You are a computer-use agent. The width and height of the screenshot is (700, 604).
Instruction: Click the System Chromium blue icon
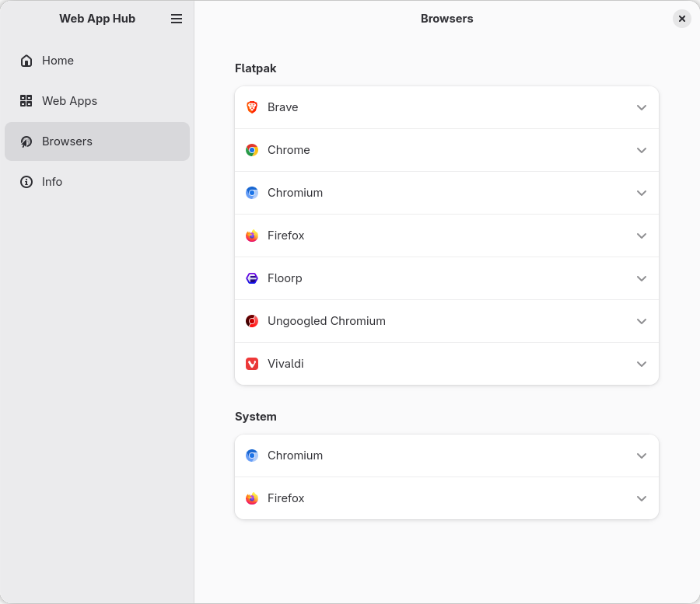pos(252,456)
